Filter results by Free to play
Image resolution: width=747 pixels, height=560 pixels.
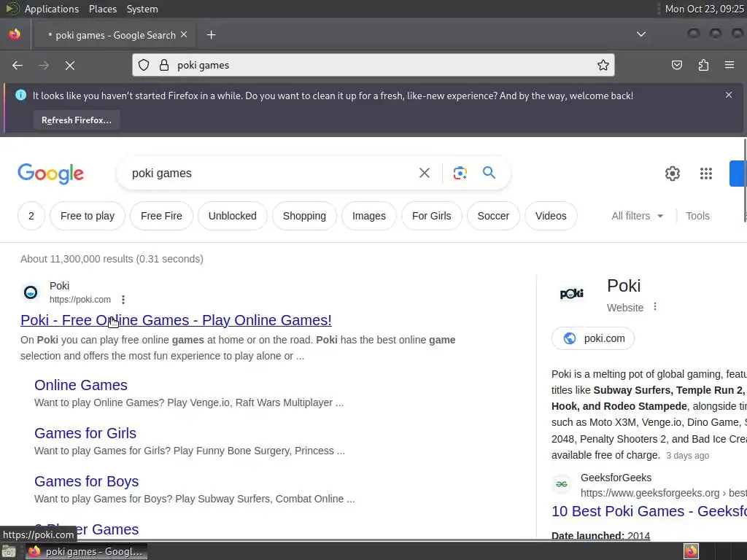point(88,216)
